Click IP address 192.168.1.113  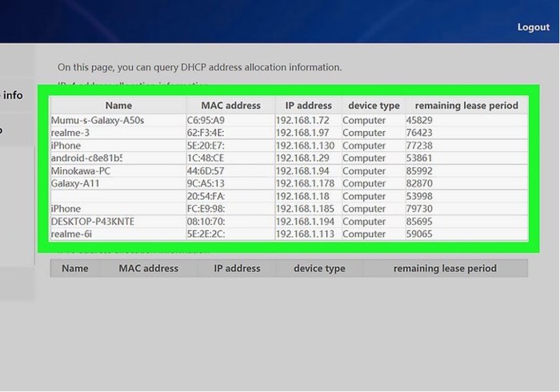pyautogui.click(x=306, y=234)
